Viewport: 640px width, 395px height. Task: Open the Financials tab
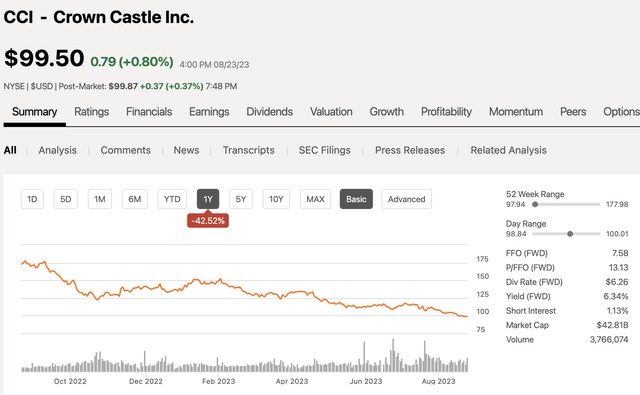click(149, 112)
